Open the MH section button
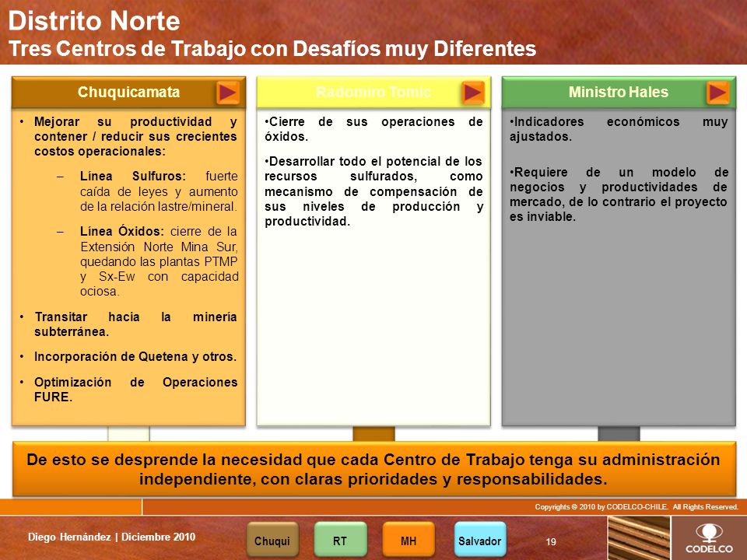The image size is (747, 560). click(409, 540)
